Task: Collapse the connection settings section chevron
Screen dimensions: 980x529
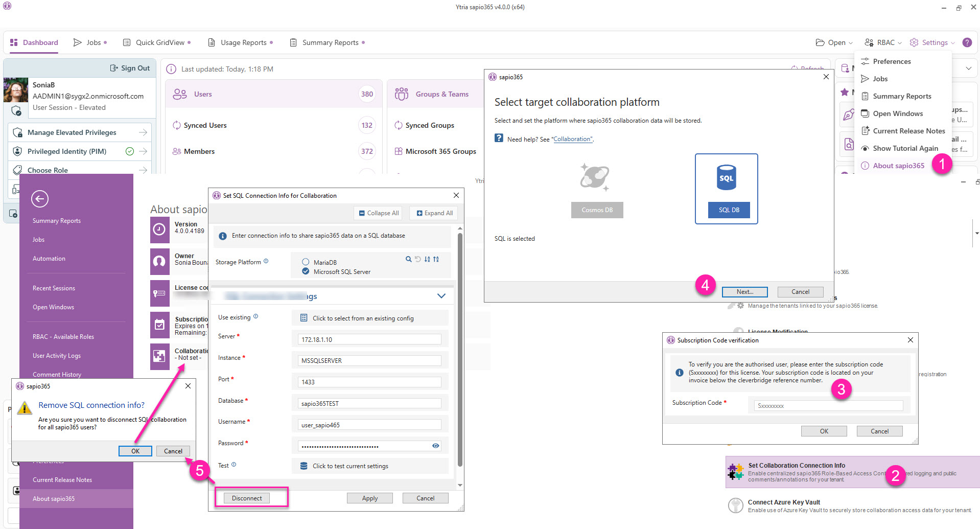Action: point(441,296)
